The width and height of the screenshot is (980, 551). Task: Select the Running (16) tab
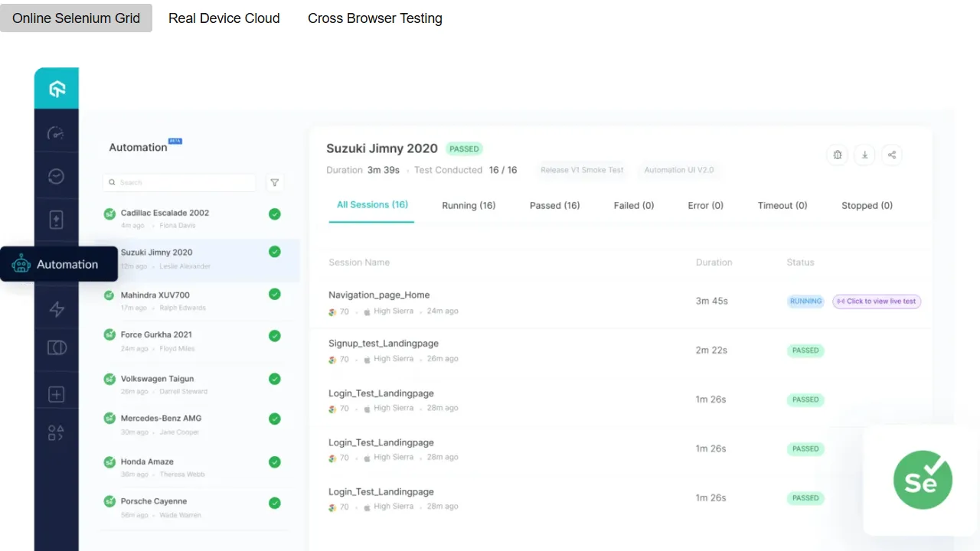tap(469, 205)
